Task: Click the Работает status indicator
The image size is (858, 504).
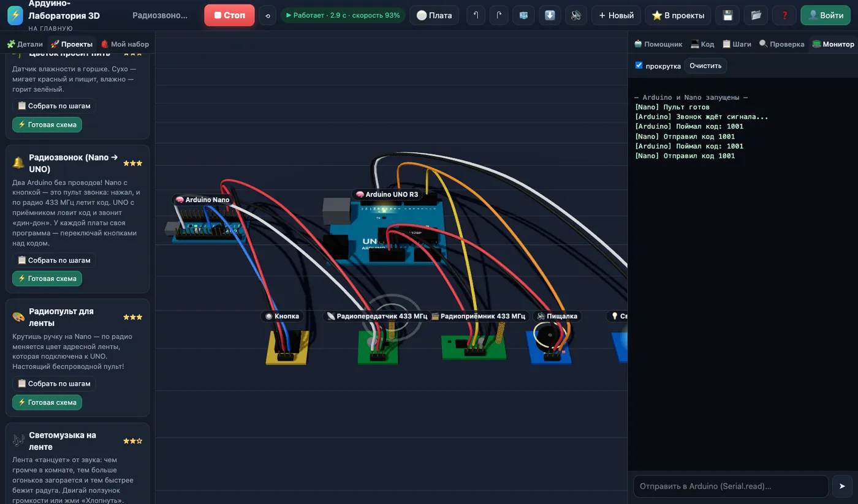Action: point(343,15)
